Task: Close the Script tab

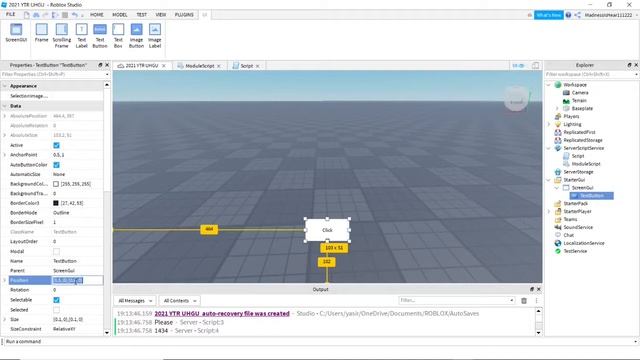Action: point(258,66)
